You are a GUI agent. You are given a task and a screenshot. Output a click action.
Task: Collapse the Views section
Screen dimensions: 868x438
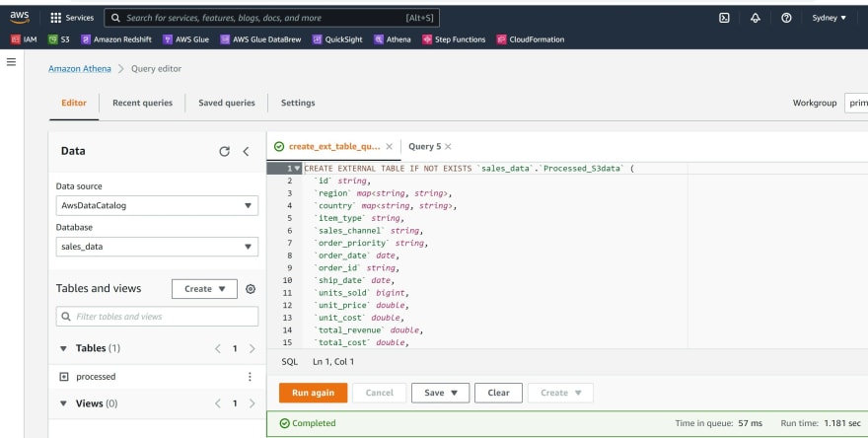coord(63,403)
